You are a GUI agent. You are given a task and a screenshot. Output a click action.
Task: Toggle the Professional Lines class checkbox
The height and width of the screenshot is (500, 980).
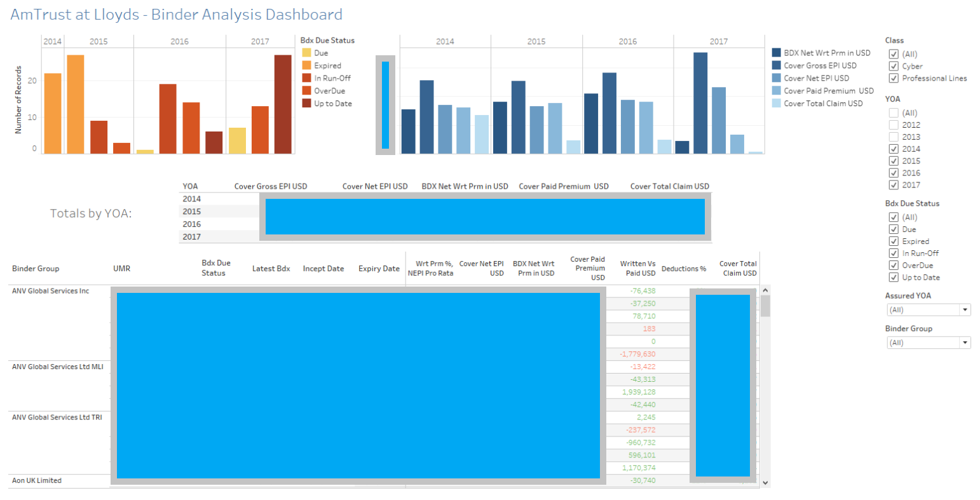click(x=894, y=78)
